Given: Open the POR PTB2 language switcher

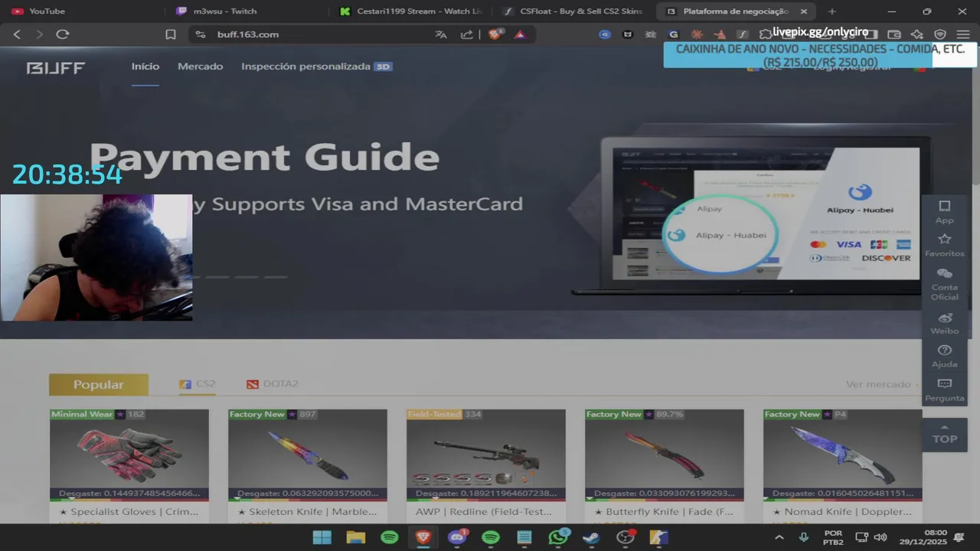Looking at the screenshot, I should (833, 537).
